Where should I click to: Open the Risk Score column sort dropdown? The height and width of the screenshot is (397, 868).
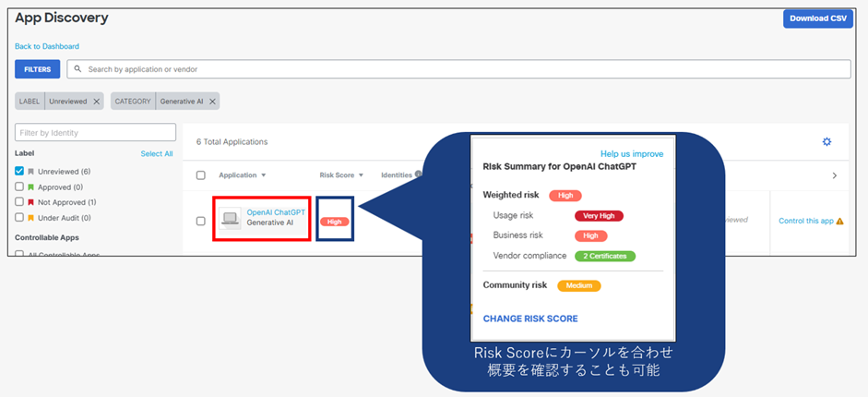361,175
